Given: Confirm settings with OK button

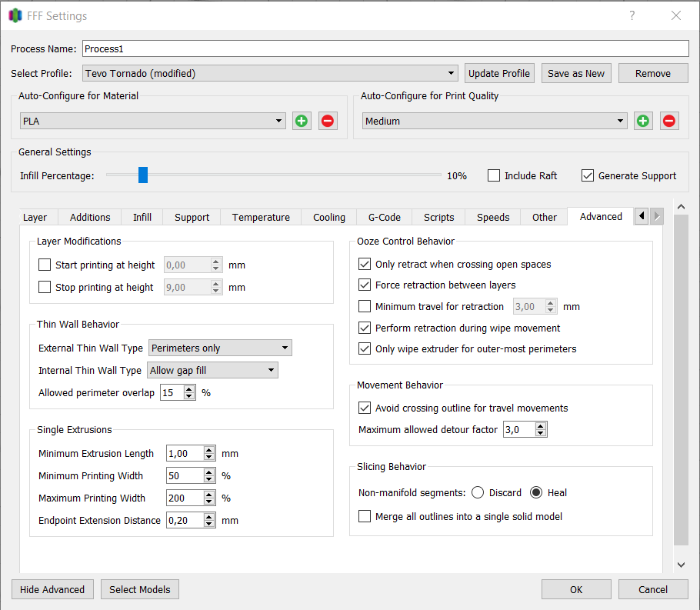Looking at the screenshot, I should click(x=576, y=589).
